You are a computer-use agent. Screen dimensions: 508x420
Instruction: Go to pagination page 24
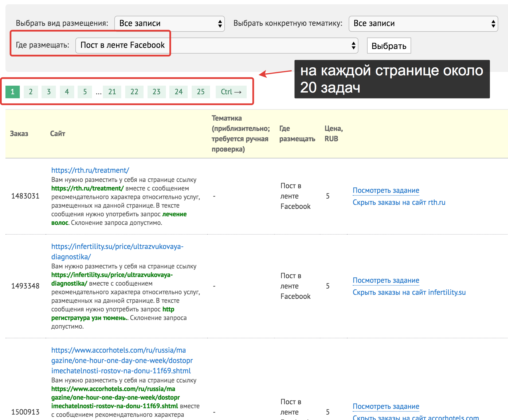[x=179, y=92]
